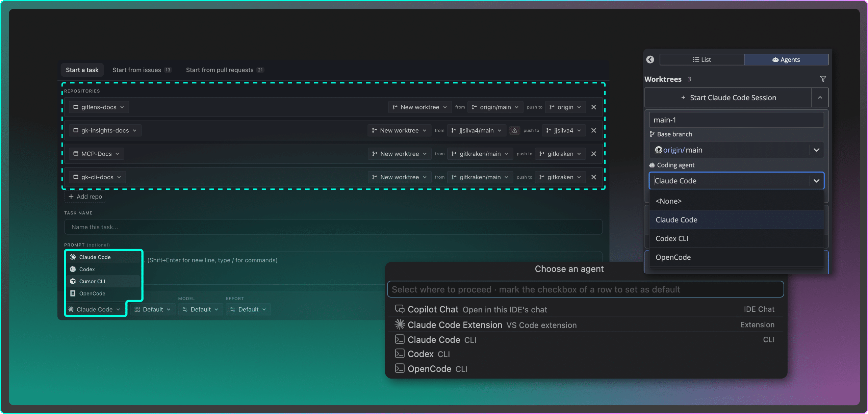Switch the Worktrees panel to Agents view
868x414 pixels.
tap(786, 60)
